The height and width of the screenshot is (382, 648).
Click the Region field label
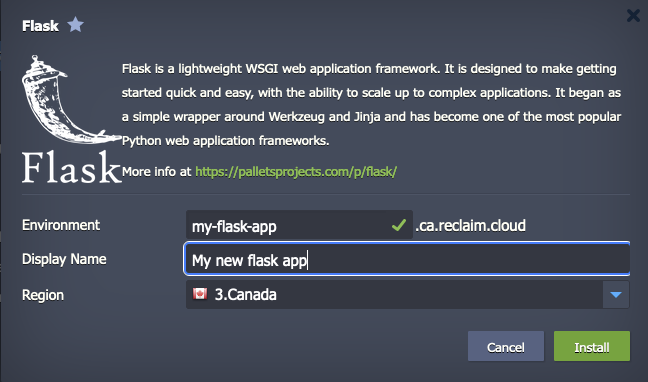43,295
